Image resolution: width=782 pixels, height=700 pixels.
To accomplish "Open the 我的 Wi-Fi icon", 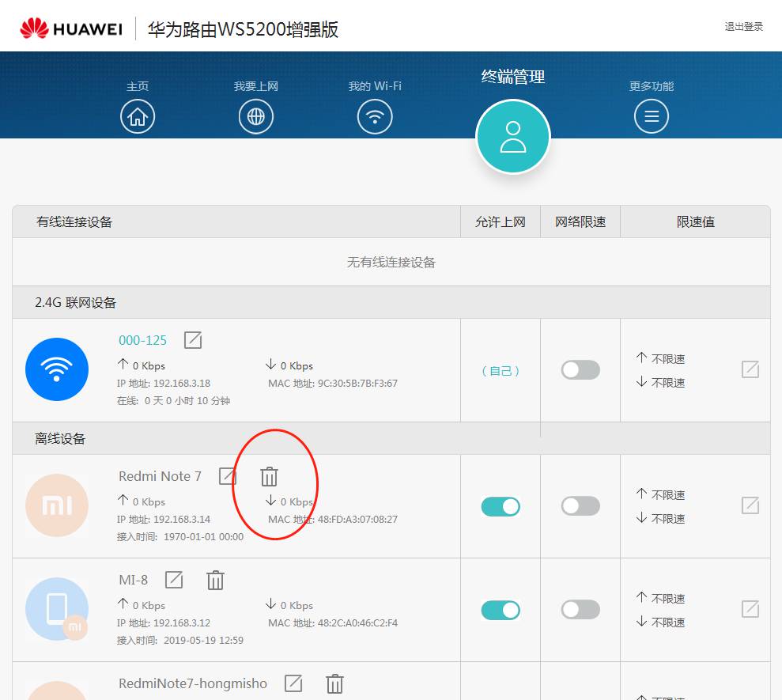I will 375,117.
